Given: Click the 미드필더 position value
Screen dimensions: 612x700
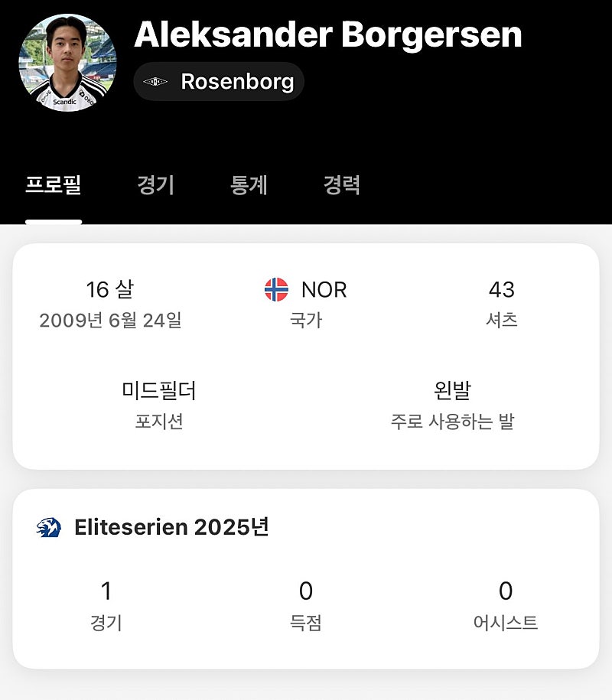Looking at the screenshot, I should (159, 390).
